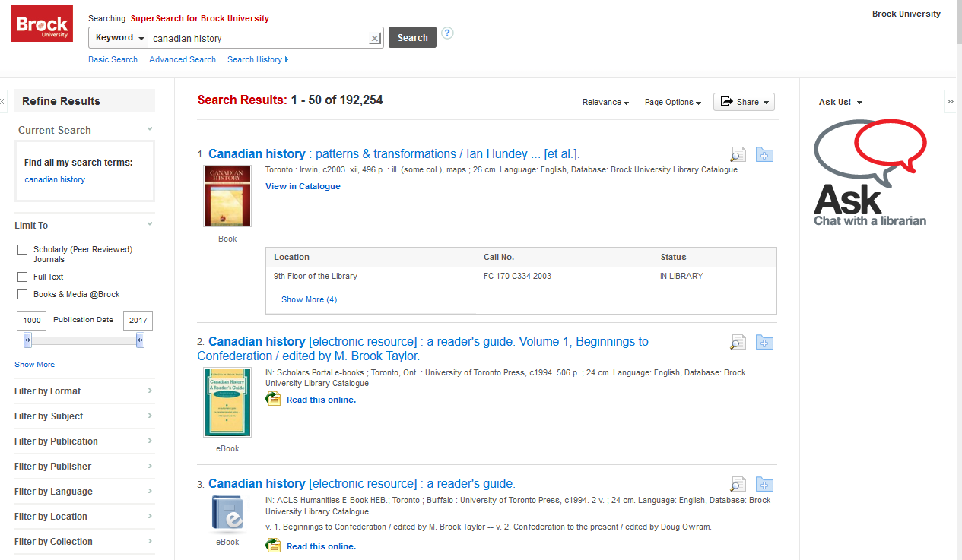Open the Relevance sort dropdown
The width and height of the screenshot is (962, 560).
[605, 102]
